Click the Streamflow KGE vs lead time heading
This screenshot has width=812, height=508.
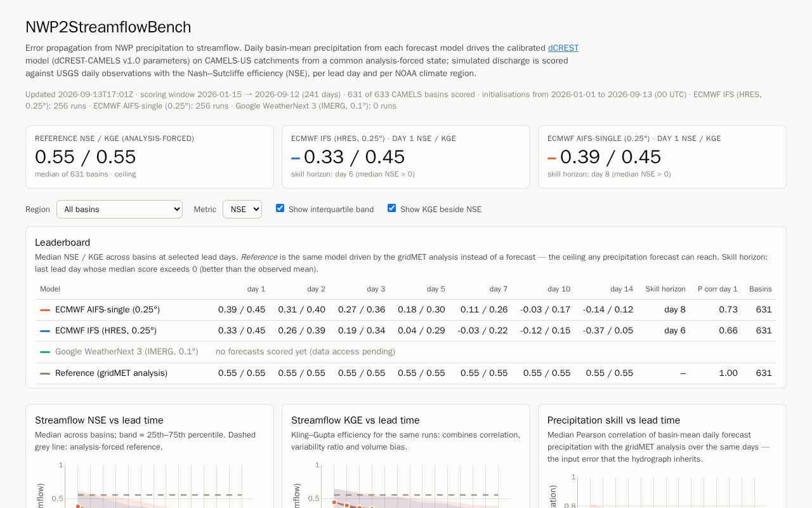coord(355,420)
